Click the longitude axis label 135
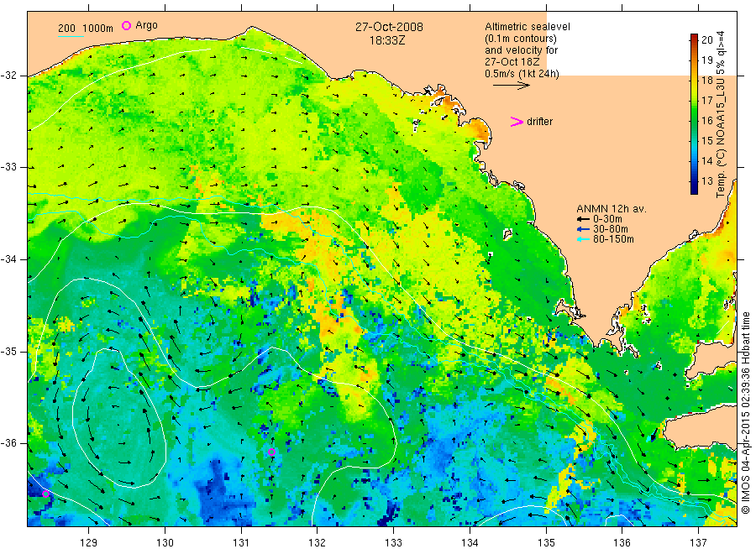 pyautogui.click(x=546, y=543)
